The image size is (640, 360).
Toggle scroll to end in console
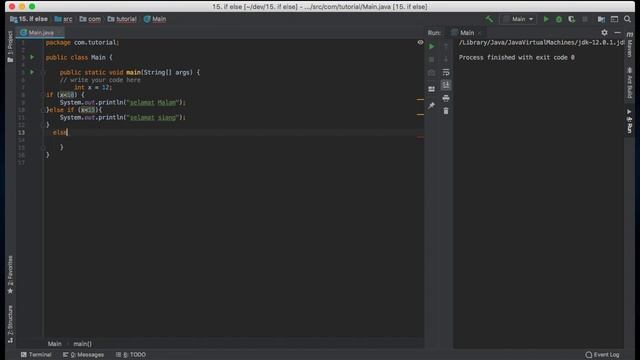pyautogui.click(x=446, y=85)
